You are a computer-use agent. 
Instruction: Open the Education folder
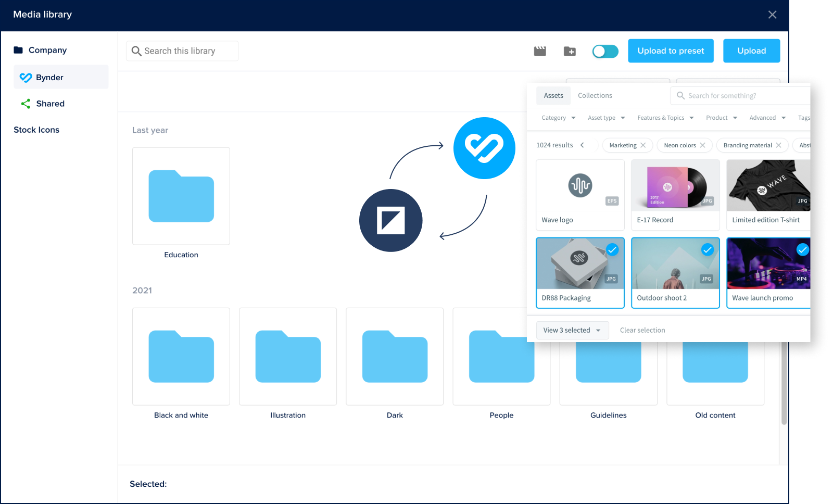[181, 196]
